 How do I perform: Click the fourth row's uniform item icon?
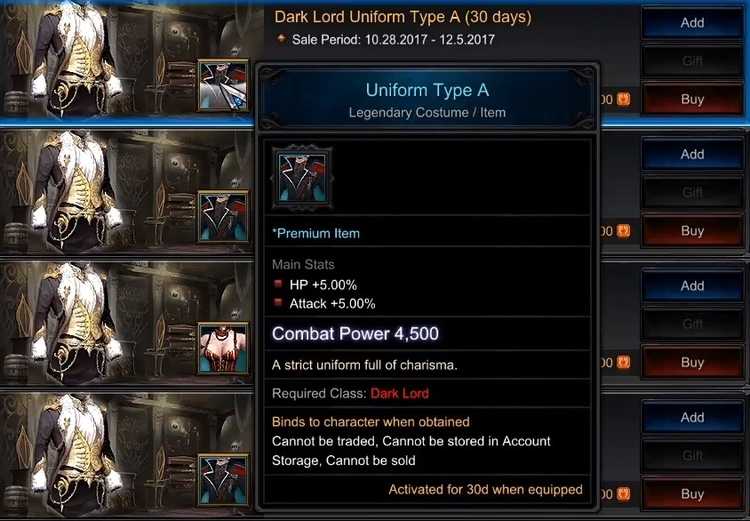223,479
